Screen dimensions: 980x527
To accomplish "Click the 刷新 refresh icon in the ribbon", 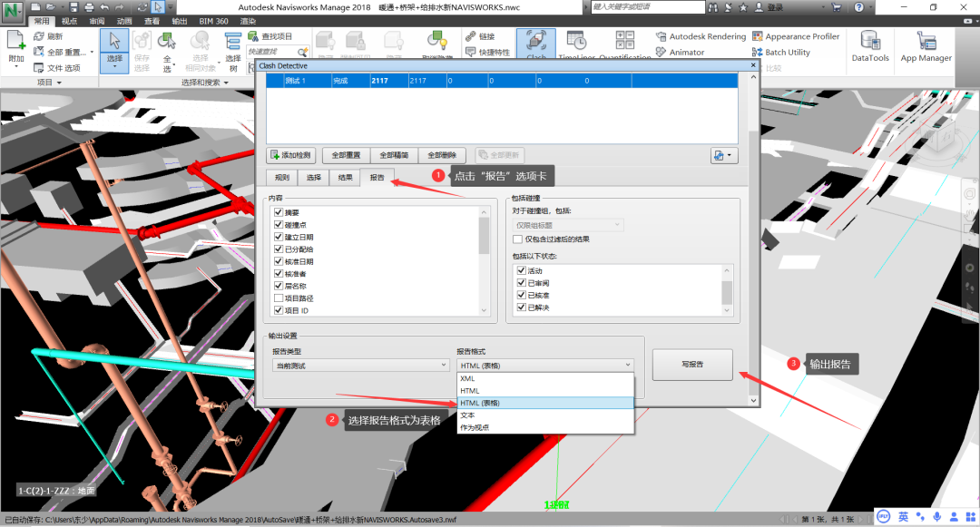I will point(39,36).
